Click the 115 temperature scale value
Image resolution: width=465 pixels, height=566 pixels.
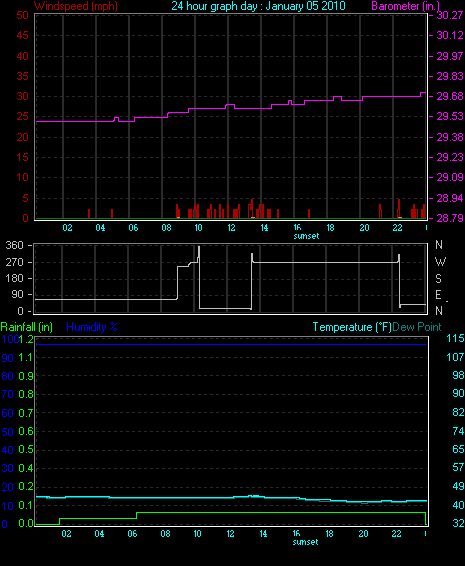[455, 338]
